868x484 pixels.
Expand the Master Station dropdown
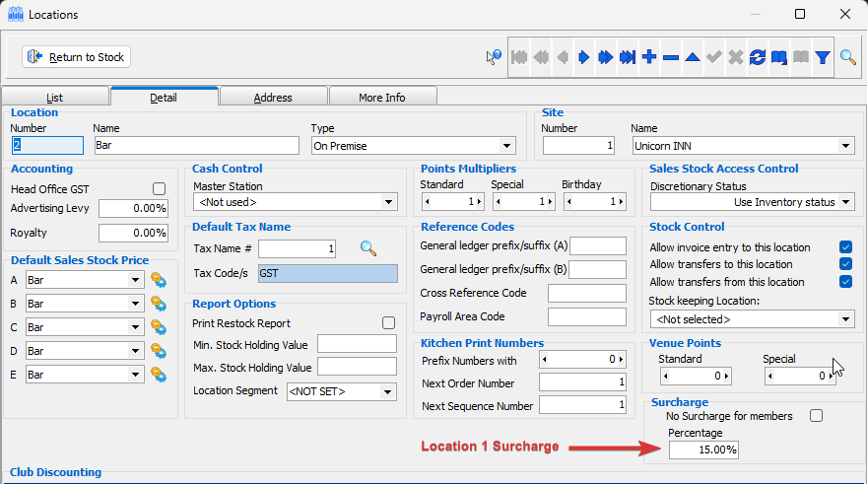[388, 202]
